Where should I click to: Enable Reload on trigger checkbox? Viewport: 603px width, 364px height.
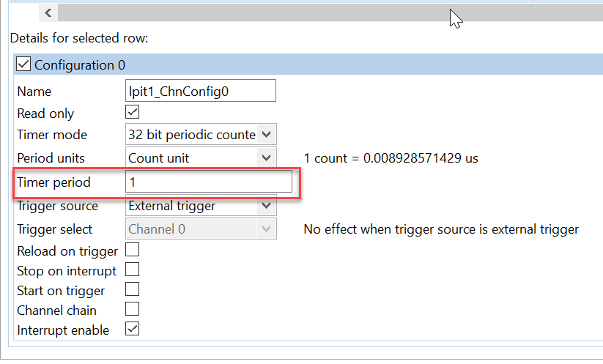coord(133,250)
